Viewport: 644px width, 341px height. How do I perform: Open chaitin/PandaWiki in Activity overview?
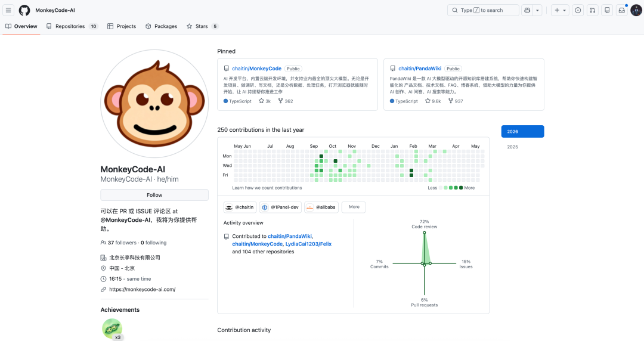tap(290, 236)
